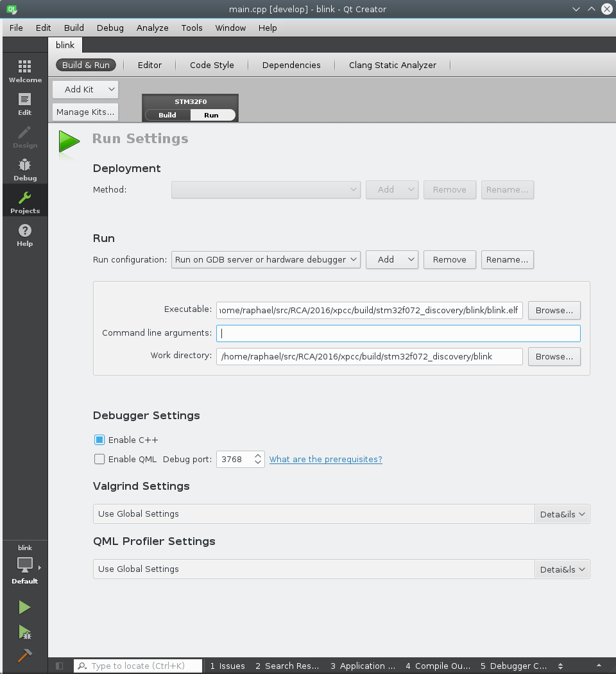Viewport: 616px width, 674px height.
Task: Open the Compile Output pane
Action: (438, 666)
